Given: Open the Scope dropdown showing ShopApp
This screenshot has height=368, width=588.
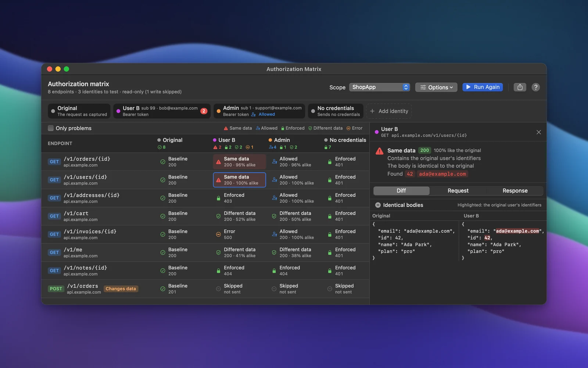Looking at the screenshot, I should [x=379, y=87].
